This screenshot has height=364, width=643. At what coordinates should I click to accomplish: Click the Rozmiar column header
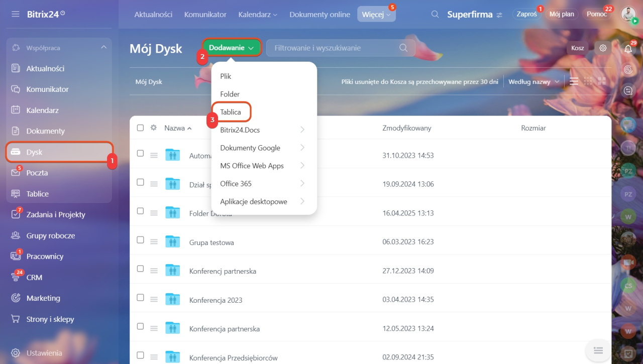pyautogui.click(x=533, y=128)
